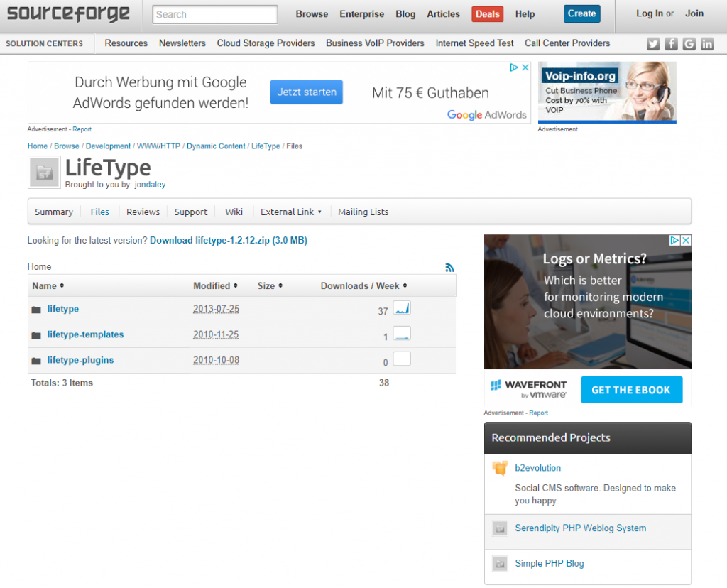Image resolution: width=727 pixels, height=588 pixels.
Task: Switch to the Reviews tab
Action: coord(143,212)
